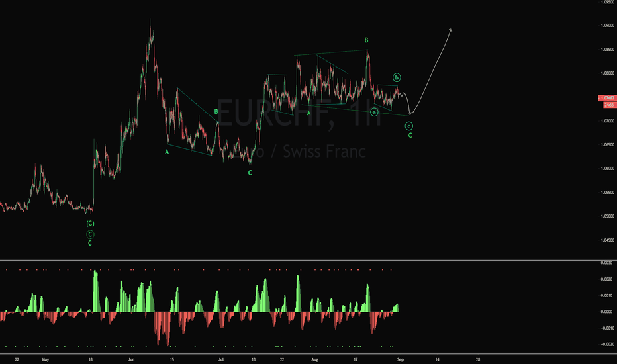This screenshot has width=617, height=364.
Task: Click the Aug label on time axis
Action: (x=314, y=359)
